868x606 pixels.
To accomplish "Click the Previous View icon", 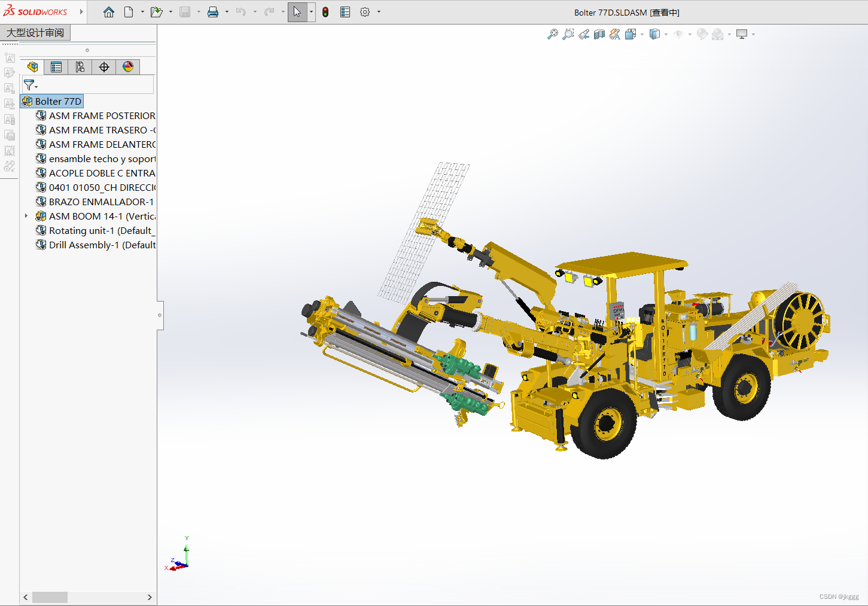I will 584,34.
